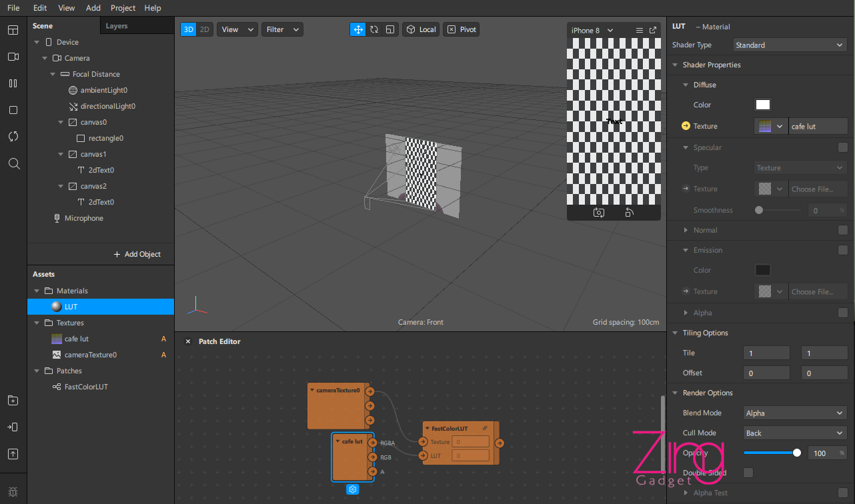
Task: Open the Help menu
Action: [x=153, y=8]
